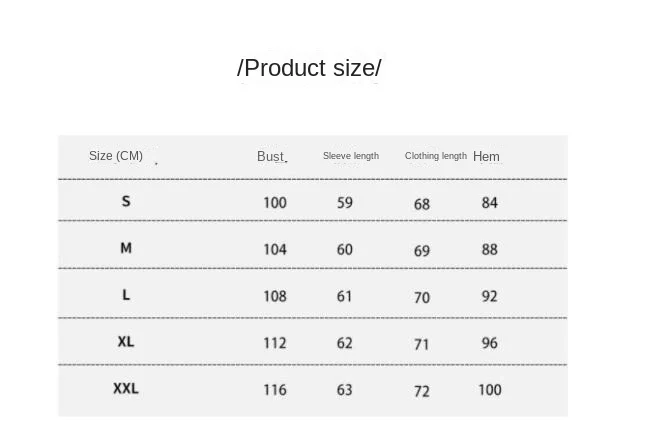
Task: Click the S size row label
Action: pos(126,202)
